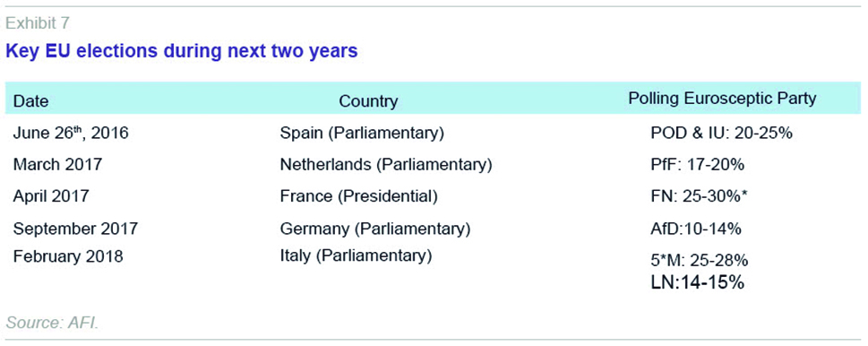Click the Source: AFI. footnote
The height and width of the screenshot is (346, 868).
[53, 322]
